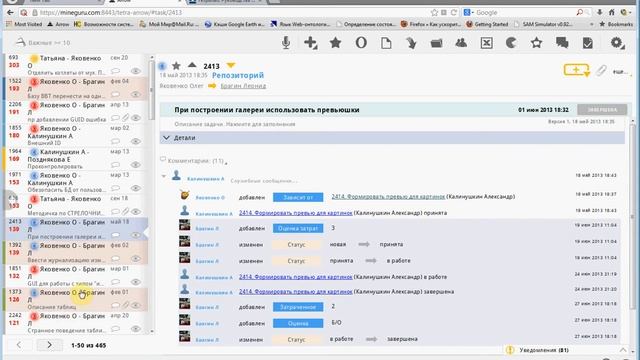Screen dimensions: 640x360
Task: Open the settings gear toolbar icon
Action: 617,42
